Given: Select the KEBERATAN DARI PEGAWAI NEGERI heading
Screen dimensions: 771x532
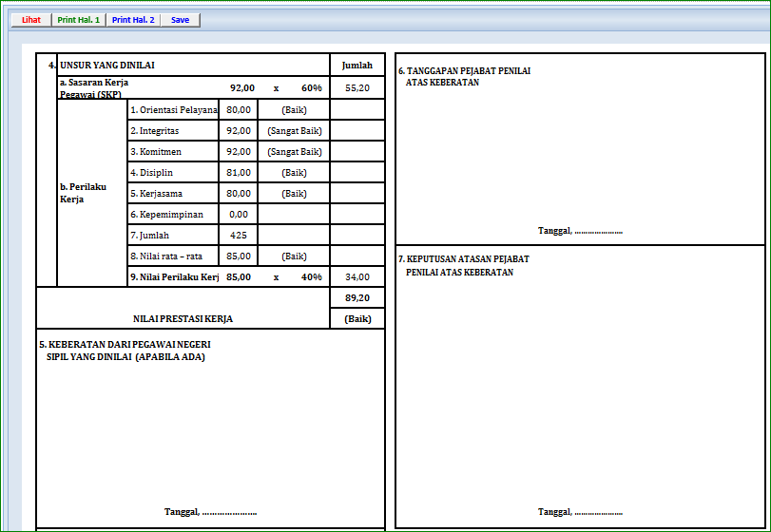Looking at the screenshot, I should [125, 351].
